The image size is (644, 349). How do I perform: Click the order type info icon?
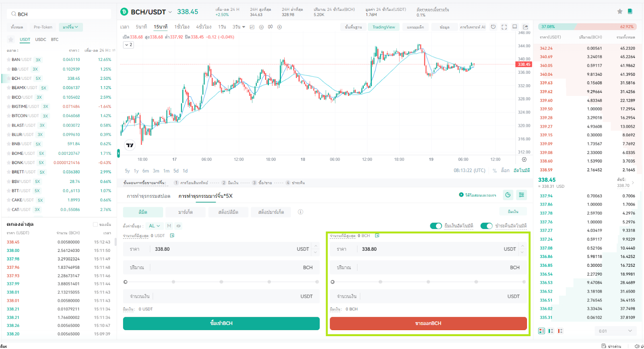point(300,212)
